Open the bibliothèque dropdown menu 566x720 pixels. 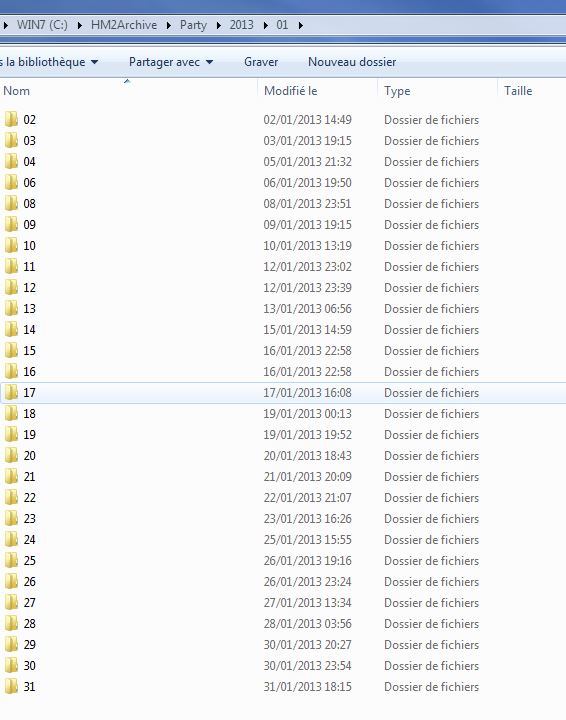click(x=49, y=62)
